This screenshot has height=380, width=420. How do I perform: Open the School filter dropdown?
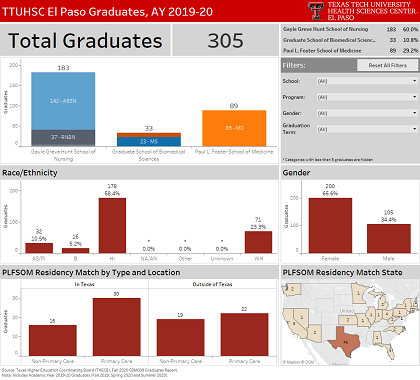pos(367,81)
